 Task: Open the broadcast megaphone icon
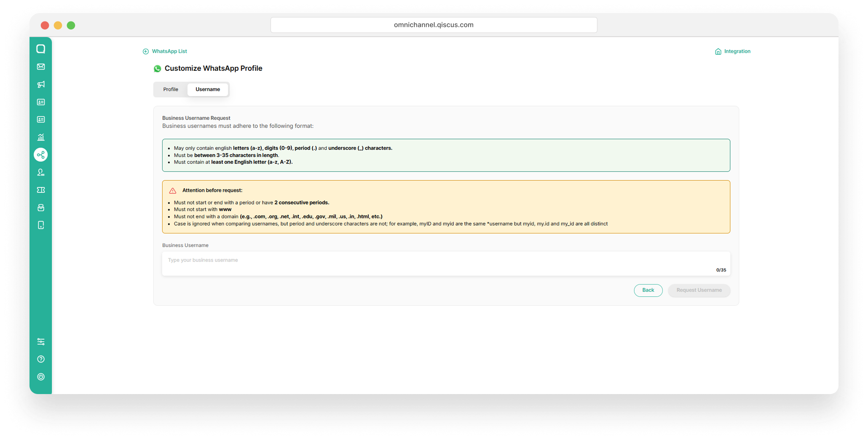click(41, 84)
